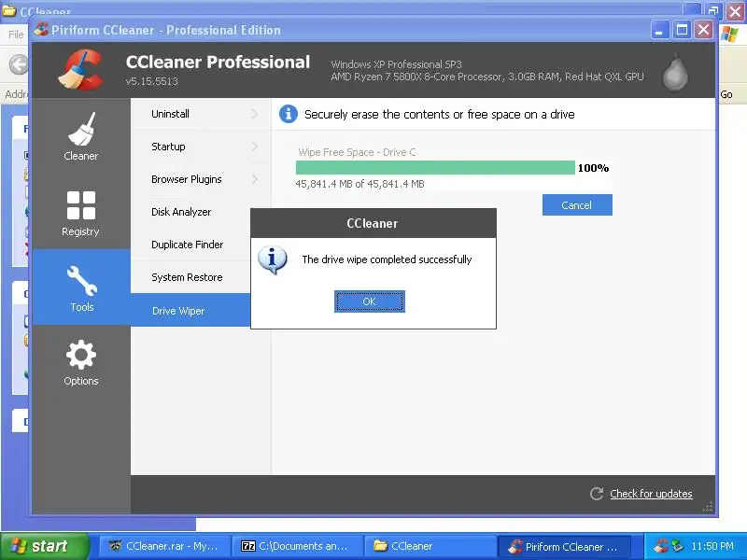Click the tray icon next to the clock
Screen dimensions: 747x560
point(678,546)
